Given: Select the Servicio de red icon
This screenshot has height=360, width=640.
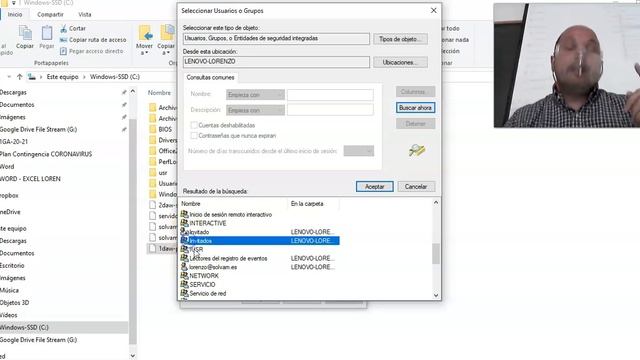Looking at the screenshot, I should (184, 293).
